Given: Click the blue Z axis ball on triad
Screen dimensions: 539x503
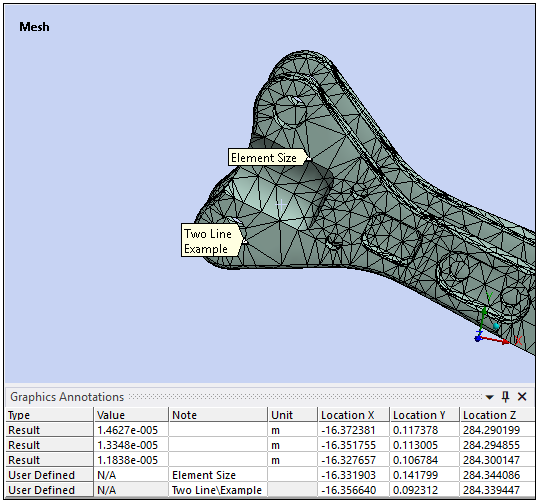Looking at the screenshot, I should tap(477, 339).
